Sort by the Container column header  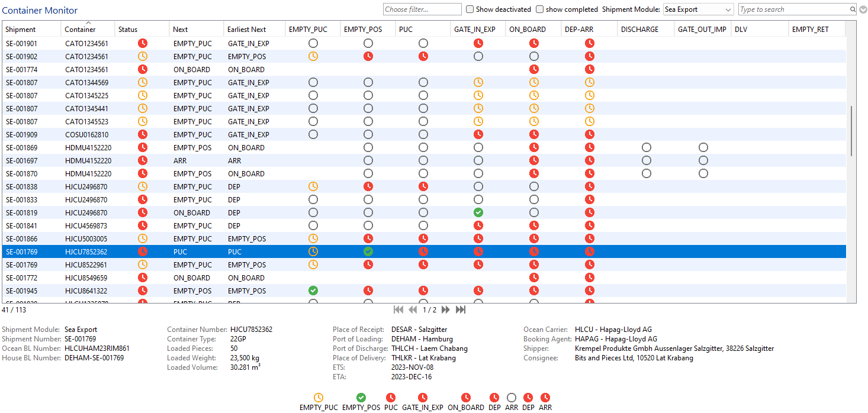pyautogui.click(x=80, y=30)
